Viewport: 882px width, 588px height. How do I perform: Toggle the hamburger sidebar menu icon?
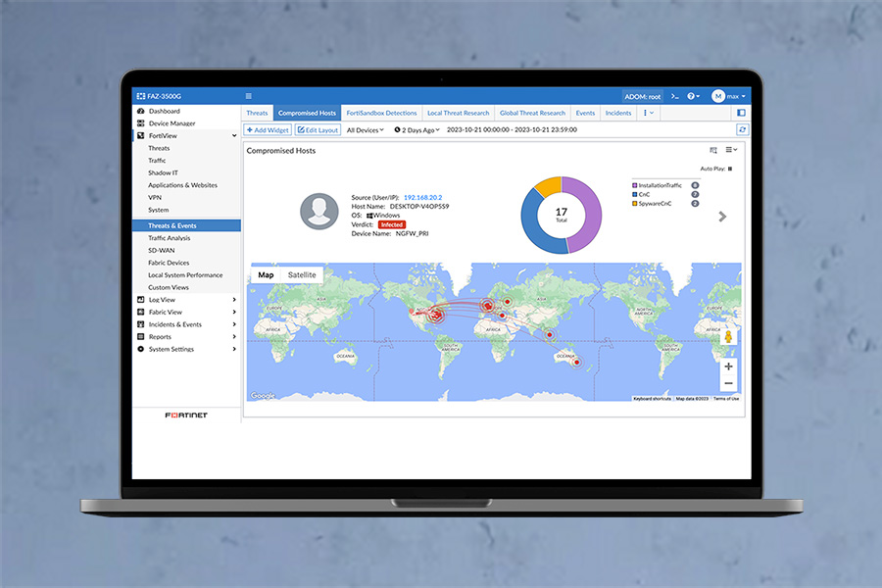tap(249, 96)
